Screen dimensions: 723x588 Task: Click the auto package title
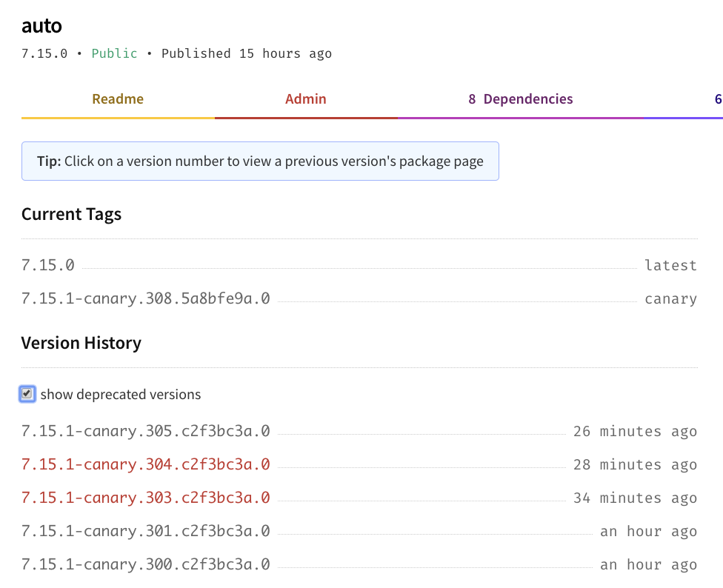[x=42, y=26]
